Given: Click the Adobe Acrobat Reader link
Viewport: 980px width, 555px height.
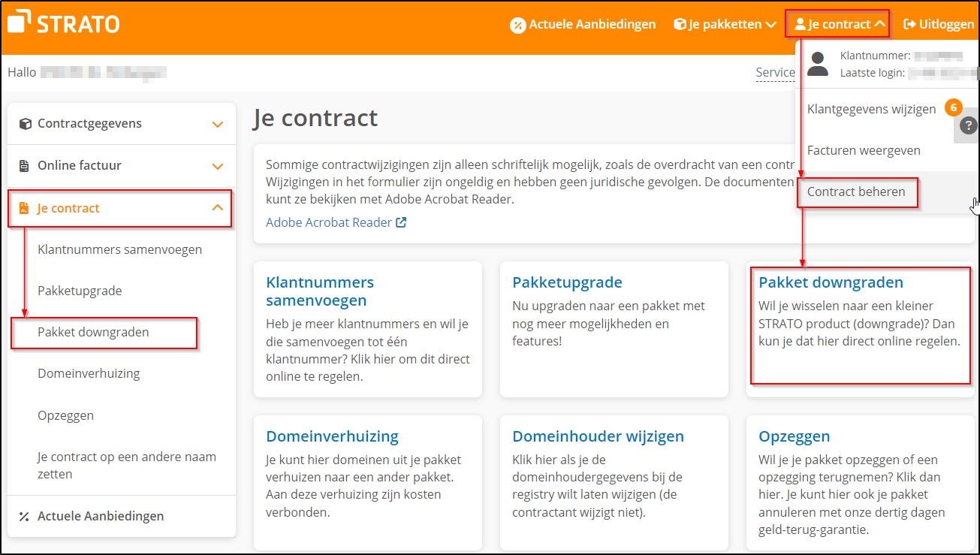Looking at the screenshot, I should 329,222.
